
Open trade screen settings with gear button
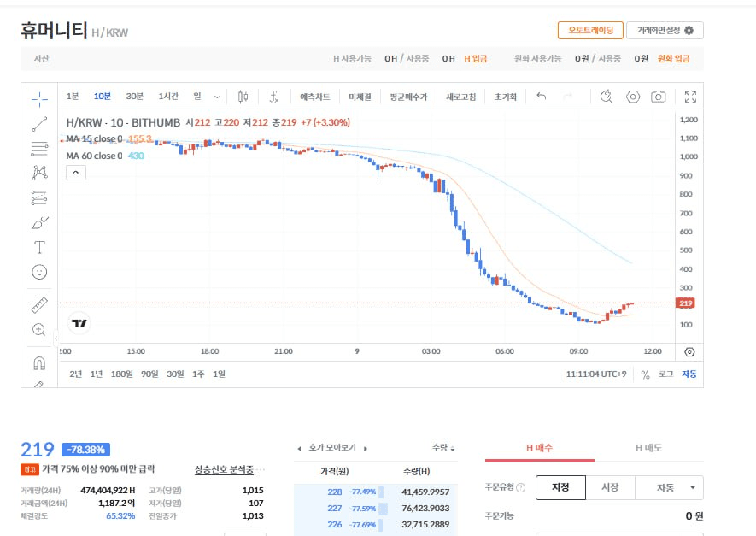pyautogui.click(x=665, y=31)
